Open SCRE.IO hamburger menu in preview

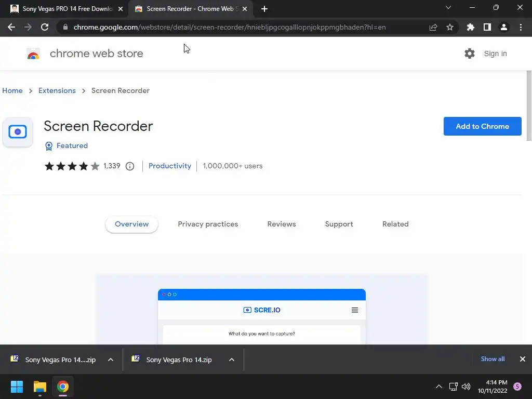[x=355, y=310]
